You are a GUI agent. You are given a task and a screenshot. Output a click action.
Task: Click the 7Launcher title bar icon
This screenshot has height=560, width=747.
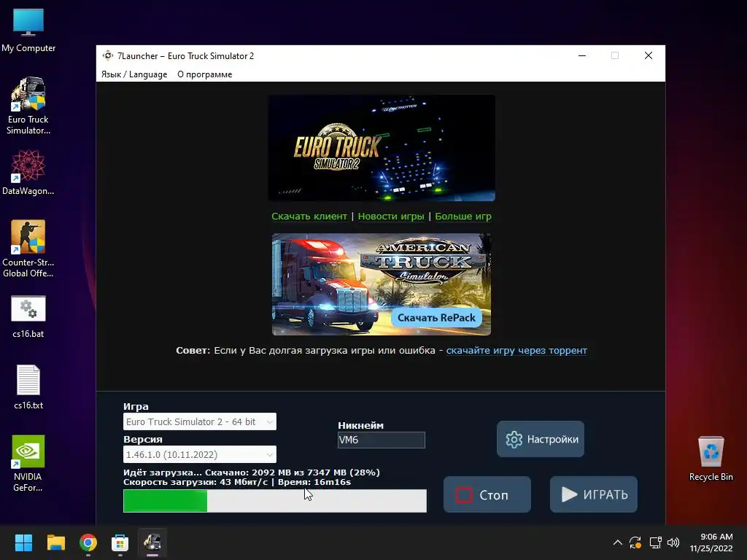point(108,55)
